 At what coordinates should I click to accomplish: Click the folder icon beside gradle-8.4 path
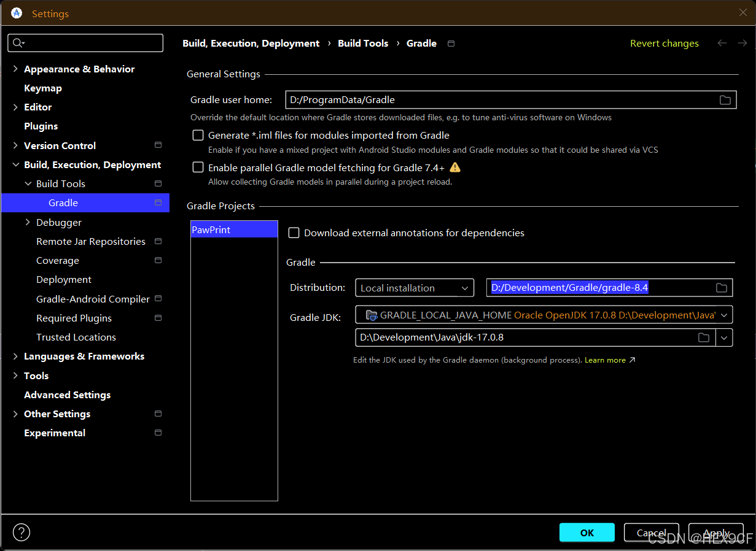pos(722,288)
